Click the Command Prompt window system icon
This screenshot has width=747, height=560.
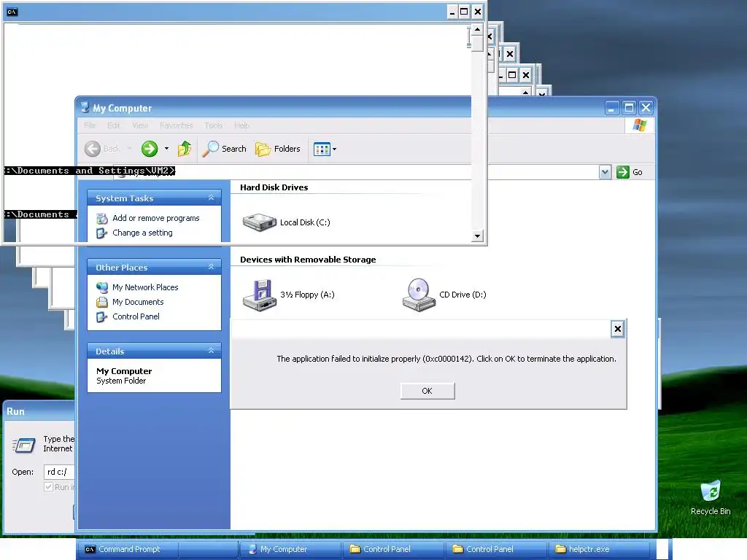tap(12, 12)
